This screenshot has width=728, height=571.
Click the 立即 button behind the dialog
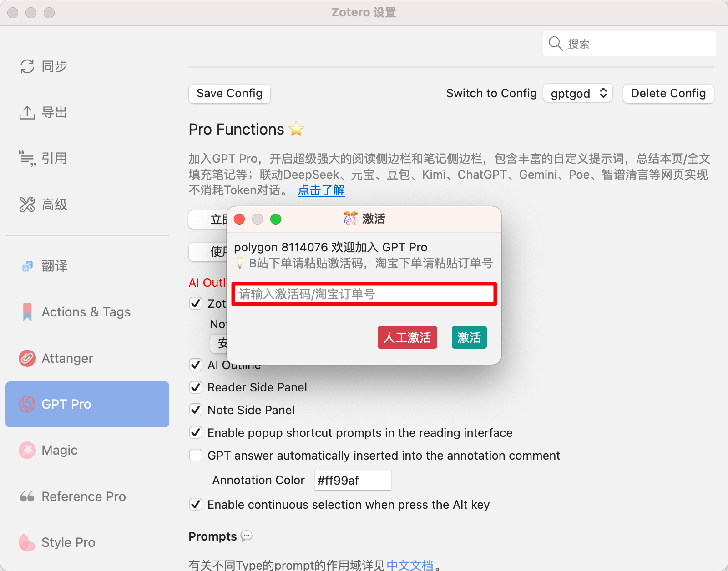(208, 220)
